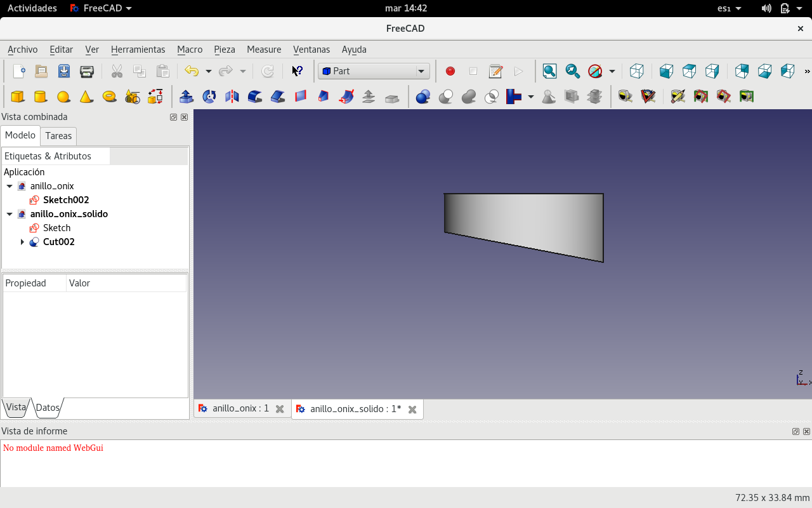Switch to the anillo_onix : 1 document tab
The width and height of the screenshot is (812, 508).
[x=240, y=408]
